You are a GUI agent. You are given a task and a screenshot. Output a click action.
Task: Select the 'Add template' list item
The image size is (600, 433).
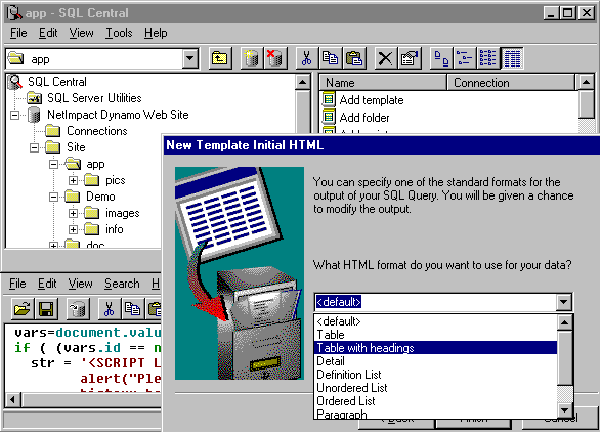[371, 100]
